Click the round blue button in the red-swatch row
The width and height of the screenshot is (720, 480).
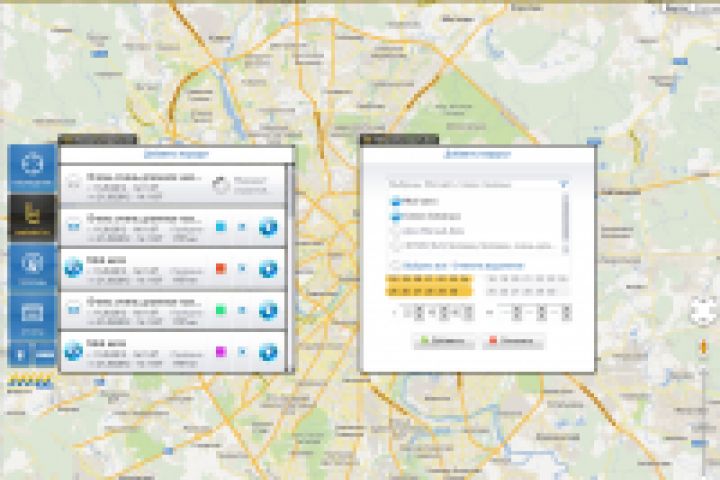[268, 269]
